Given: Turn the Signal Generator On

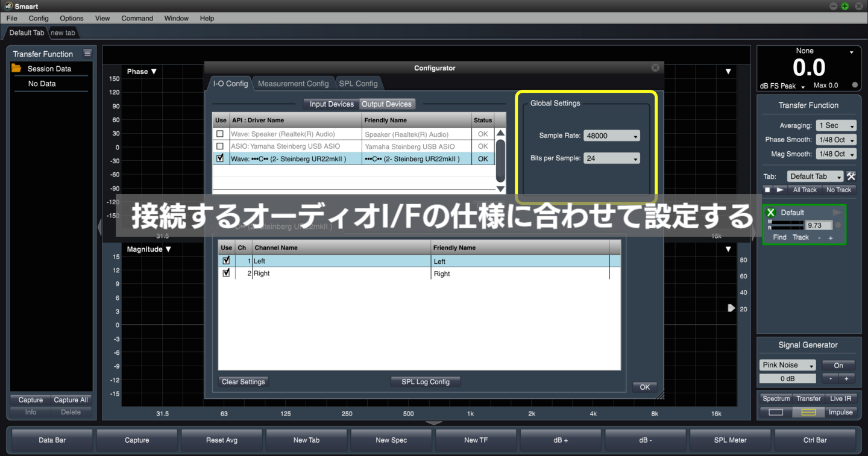Looking at the screenshot, I should (838, 365).
